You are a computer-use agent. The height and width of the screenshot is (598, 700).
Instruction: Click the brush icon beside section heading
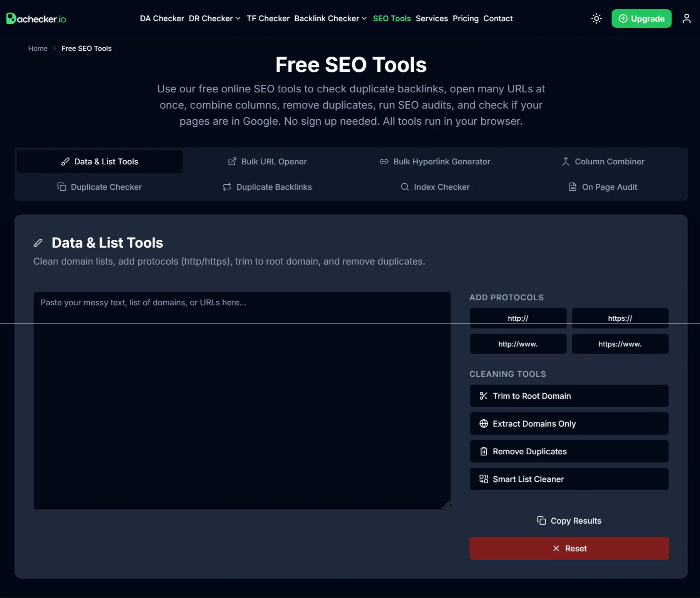coord(38,243)
